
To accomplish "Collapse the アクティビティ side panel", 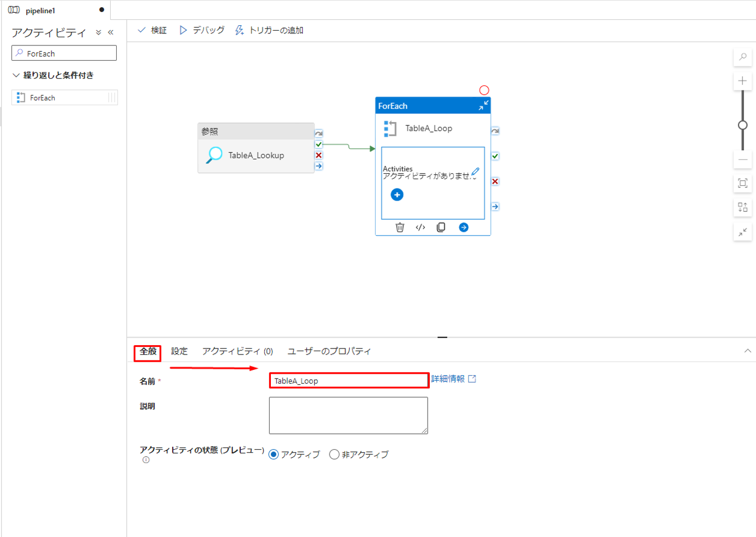I will click(x=111, y=32).
